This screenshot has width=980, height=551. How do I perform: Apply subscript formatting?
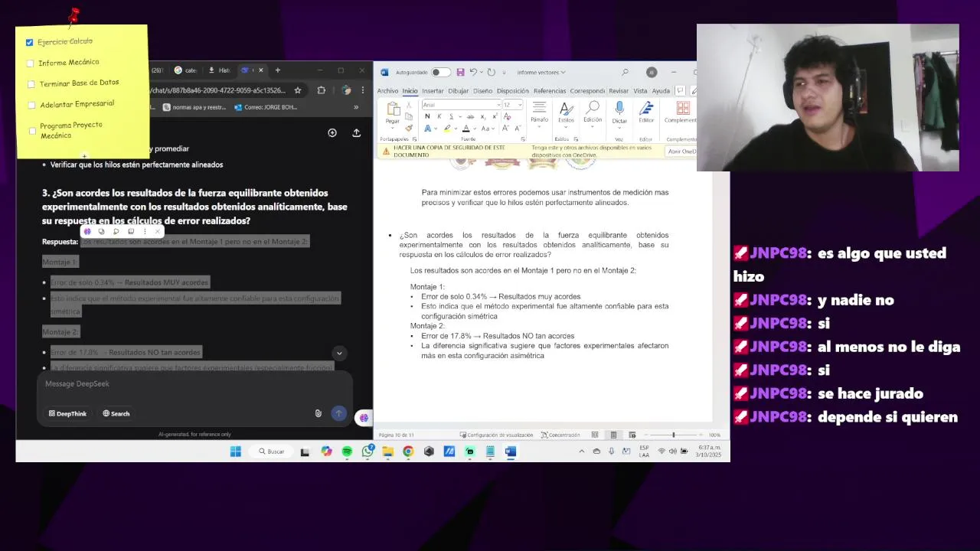click(483, 116)
